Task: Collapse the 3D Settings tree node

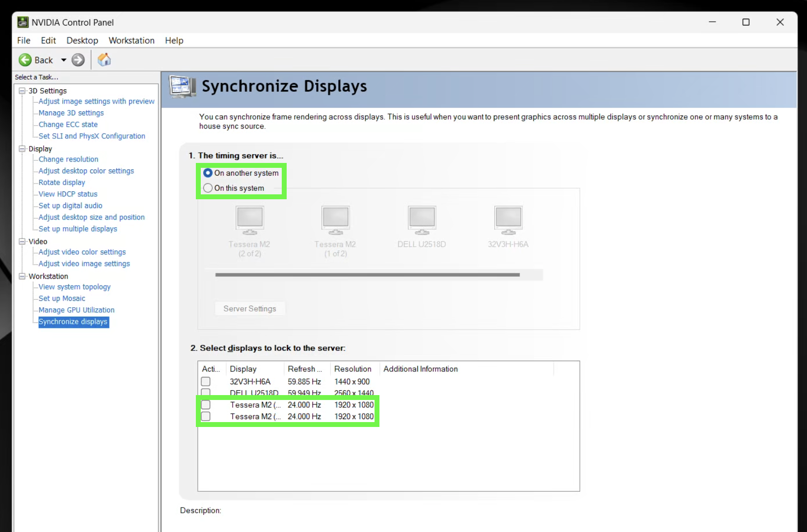Action: (x=22, y=91)
